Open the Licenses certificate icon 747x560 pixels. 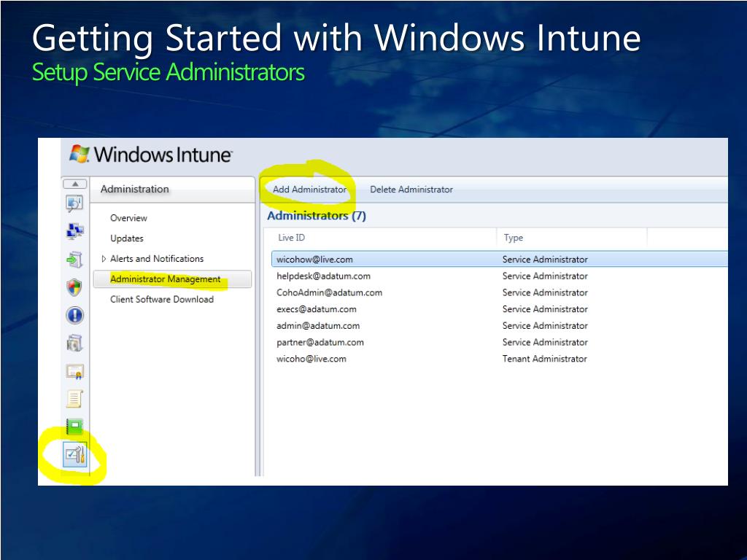[75, 371]
